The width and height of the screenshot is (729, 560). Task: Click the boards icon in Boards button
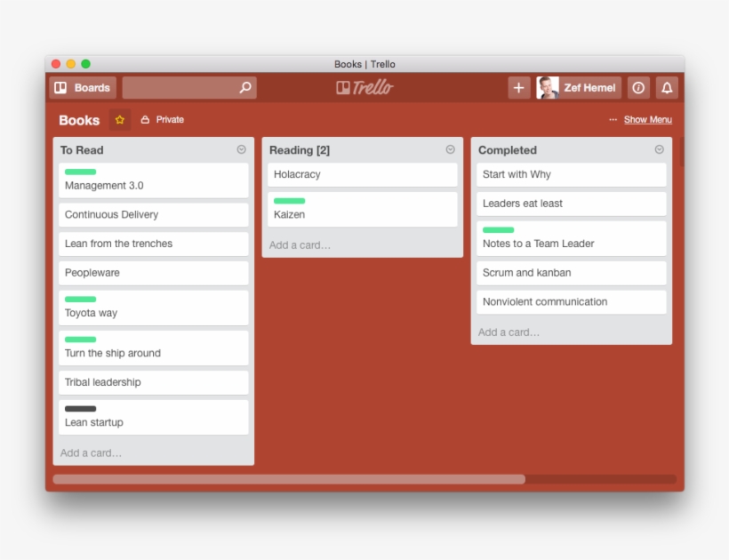click(x=61, y=88)
